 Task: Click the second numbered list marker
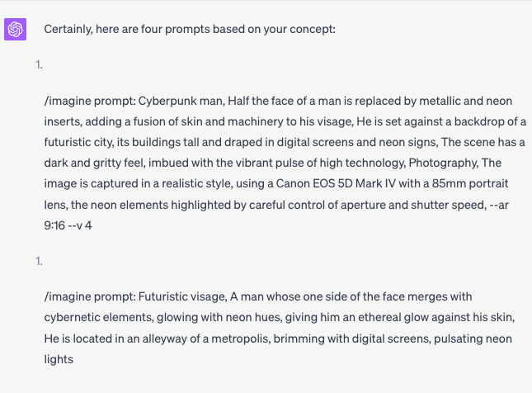pyautogui.click(x=39, y=260)
